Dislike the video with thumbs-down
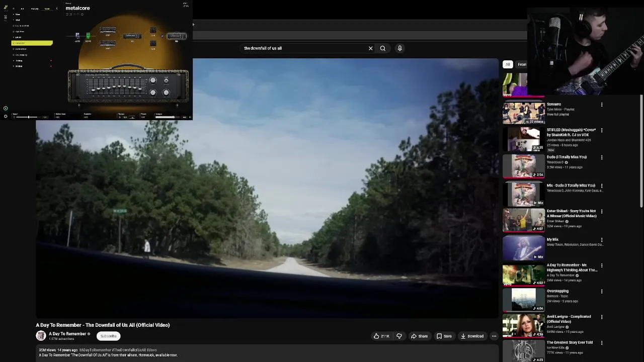The width and height of the screenshot is (644, 362). click(399, 336)
